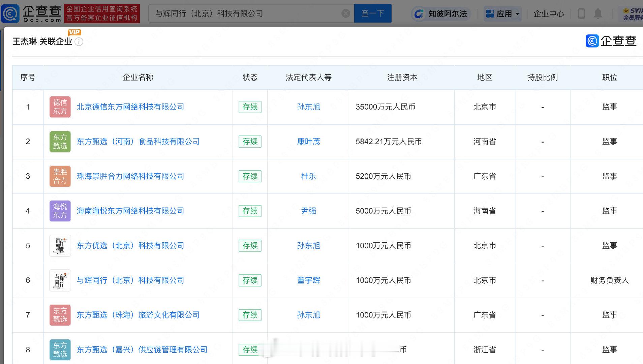Click the 浙江省 region cell
Image resolution: width=643 pixels, height=364 pixels.
pyautogui.click(x=485, y=350)
